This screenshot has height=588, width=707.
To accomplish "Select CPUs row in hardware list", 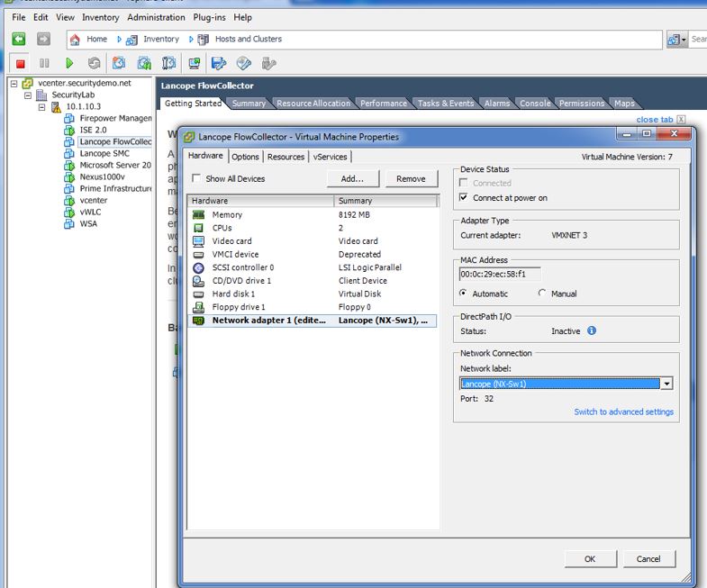I will (312, 228).
